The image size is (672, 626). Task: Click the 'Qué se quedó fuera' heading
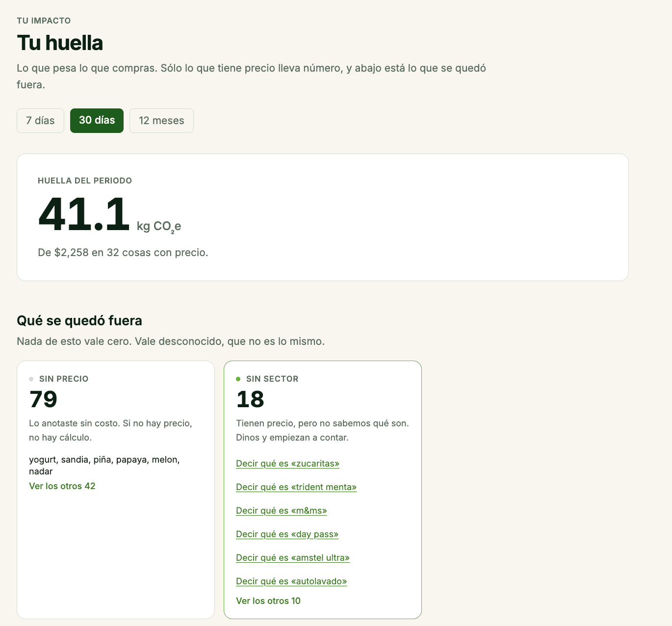pyautogui.click(x=79, y=321)
